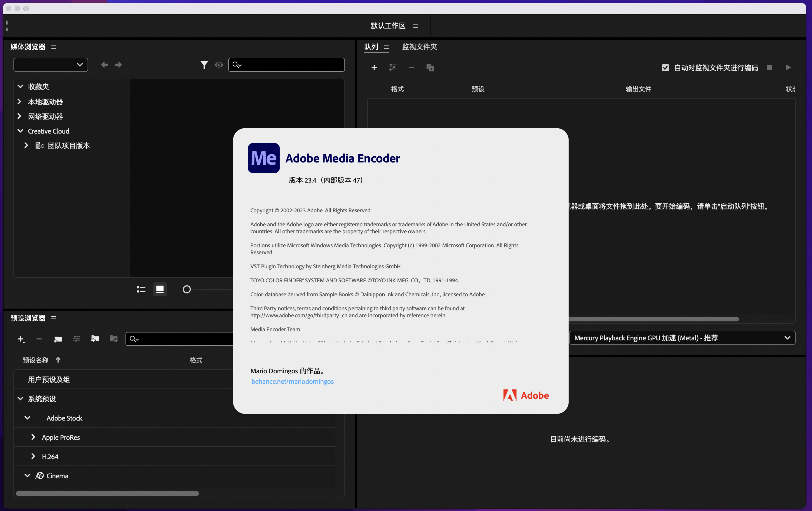This screenshot has width=812, height=511.
Task: Click the preset name sort arrow
Action: (x=58, y=360)
